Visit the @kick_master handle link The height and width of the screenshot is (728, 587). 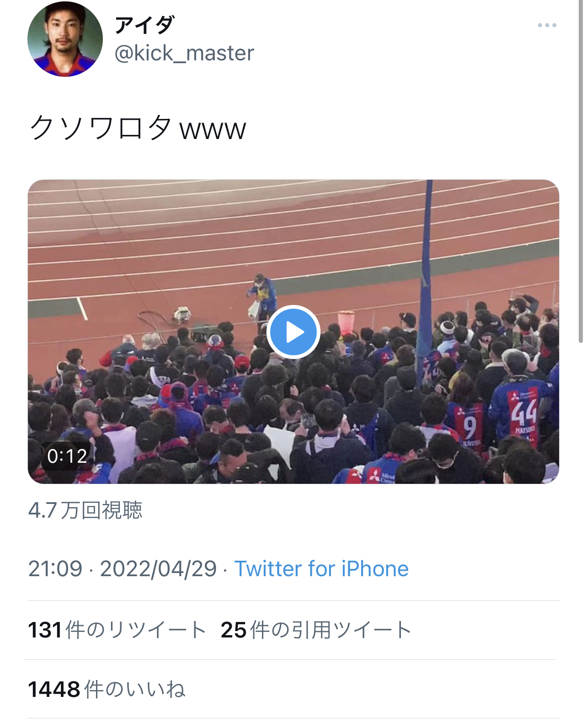pos(184,53)
